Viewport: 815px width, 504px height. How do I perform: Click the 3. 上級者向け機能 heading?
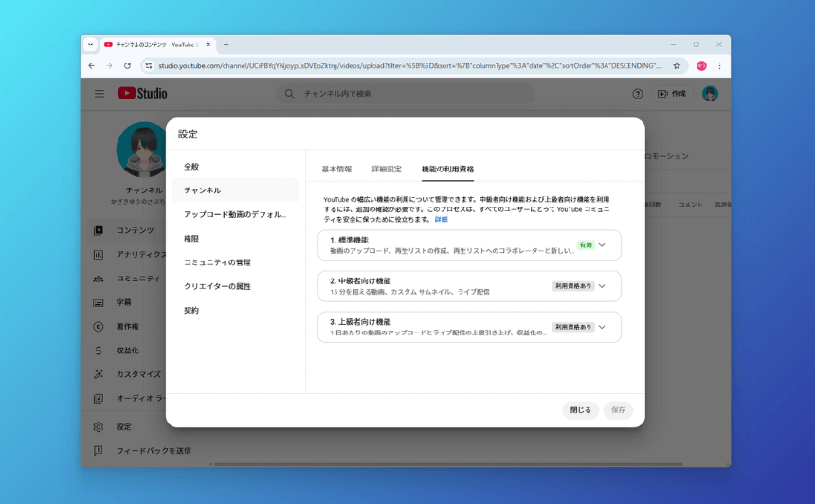coord(360,322)
